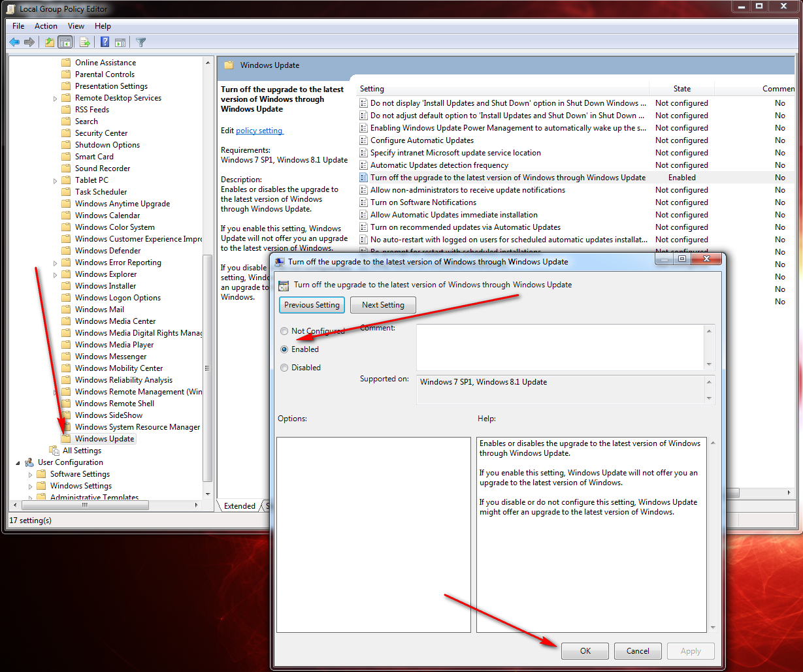Go back using the toolbar Back arrow
The width and height of the screenshot is (803, 672).
click(14, 42)
